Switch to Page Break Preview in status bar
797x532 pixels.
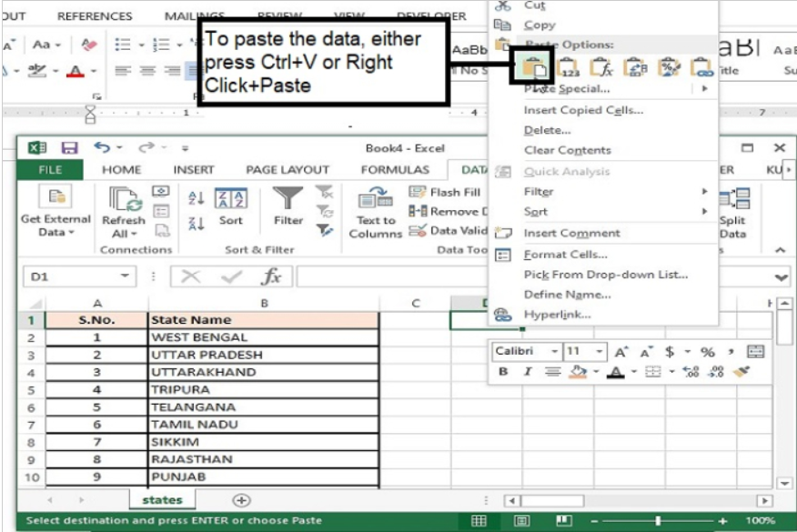[x=564, y=520]
